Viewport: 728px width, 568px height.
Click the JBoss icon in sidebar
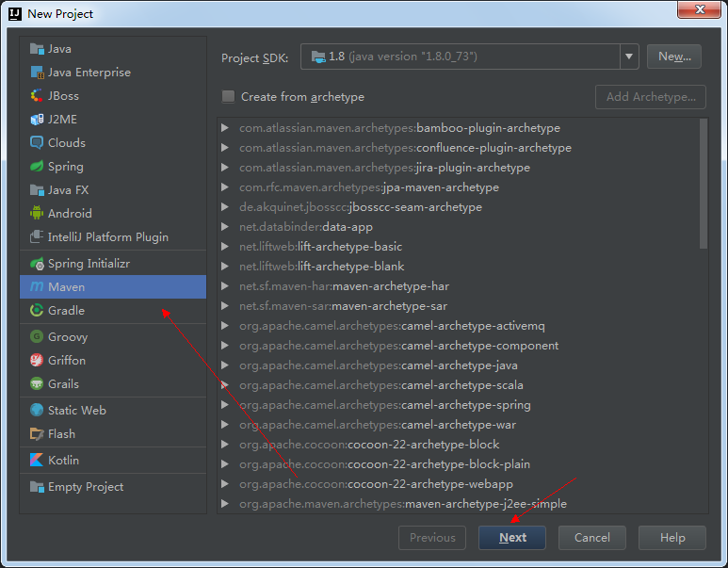coord(37,96)
